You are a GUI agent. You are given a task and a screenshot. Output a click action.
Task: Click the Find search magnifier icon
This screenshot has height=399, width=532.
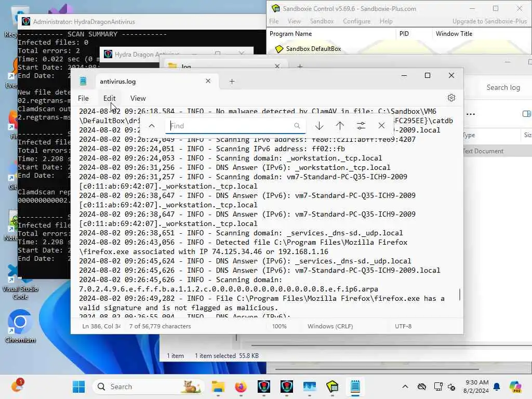297,126
